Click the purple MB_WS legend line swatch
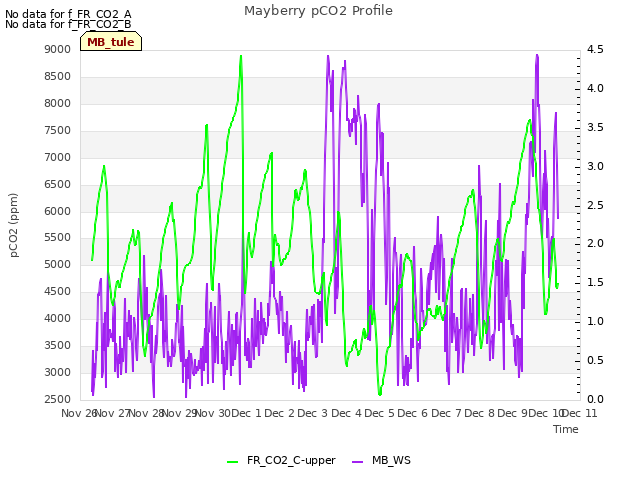The image size is (640, 480). 357,462
